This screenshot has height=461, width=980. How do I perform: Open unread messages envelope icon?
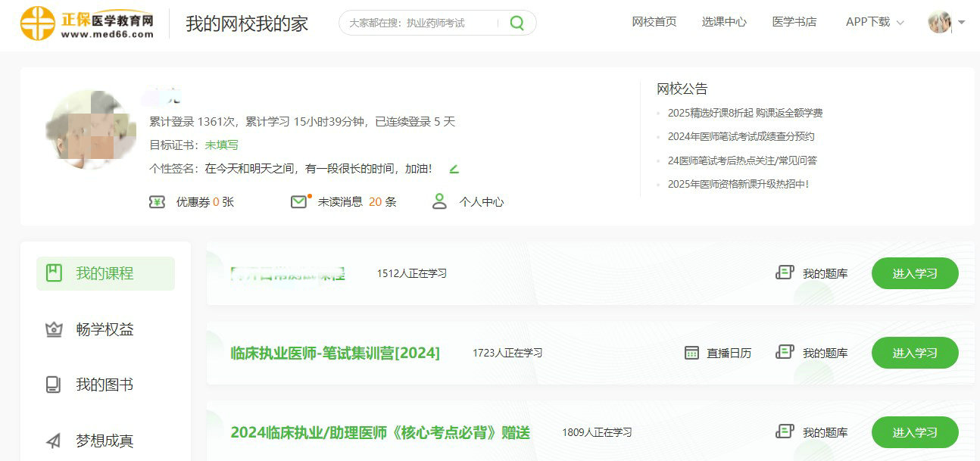point(299,202)
